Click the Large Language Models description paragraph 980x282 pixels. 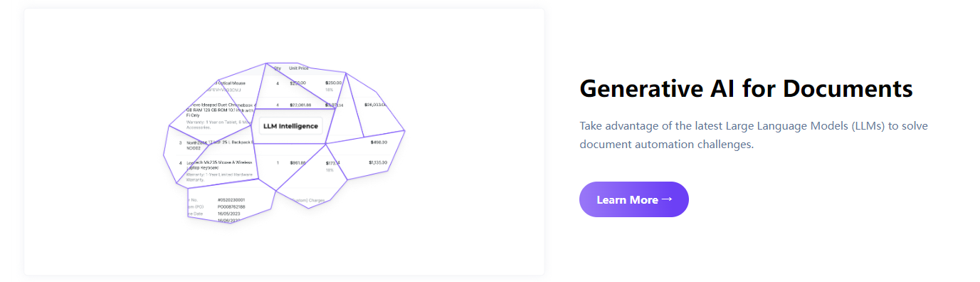tap(754, 135)
